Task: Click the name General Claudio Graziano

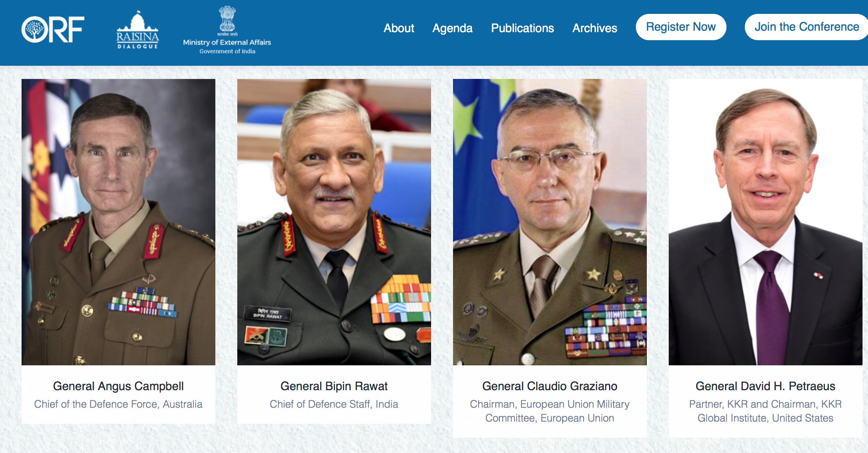Action: point(550,386)
